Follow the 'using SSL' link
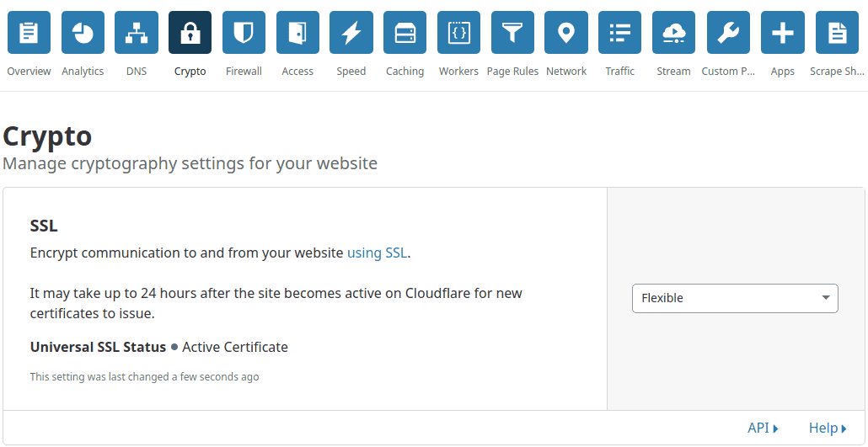The image size is (868, 447). point(377,253)
